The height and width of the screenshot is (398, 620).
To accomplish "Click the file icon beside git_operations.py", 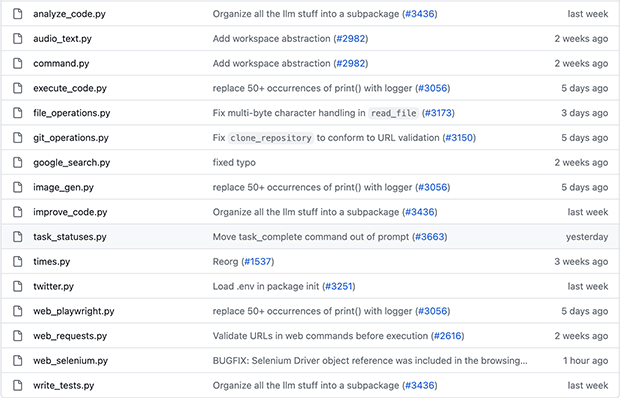I will [18, 138].
